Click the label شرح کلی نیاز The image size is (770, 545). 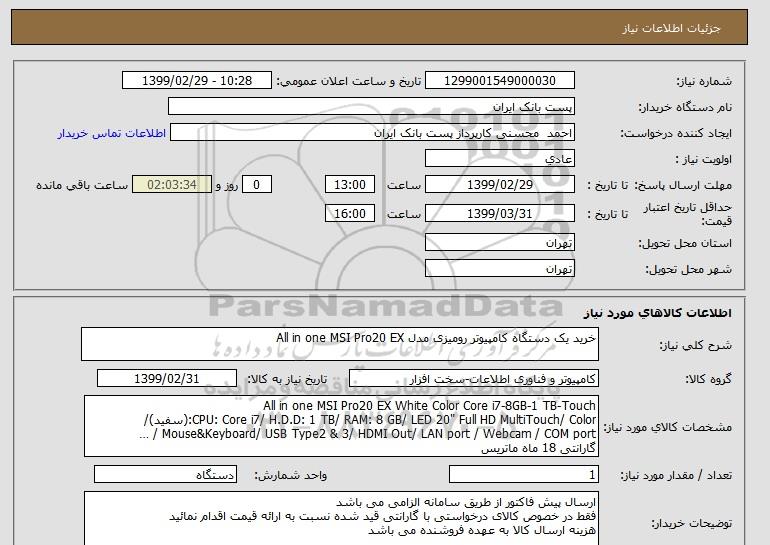coord(695,345)
